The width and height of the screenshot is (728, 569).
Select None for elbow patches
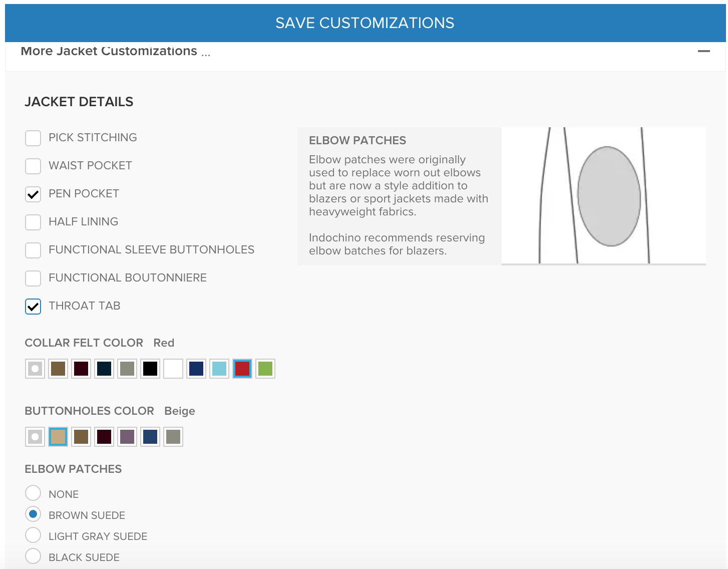(33, 493)
